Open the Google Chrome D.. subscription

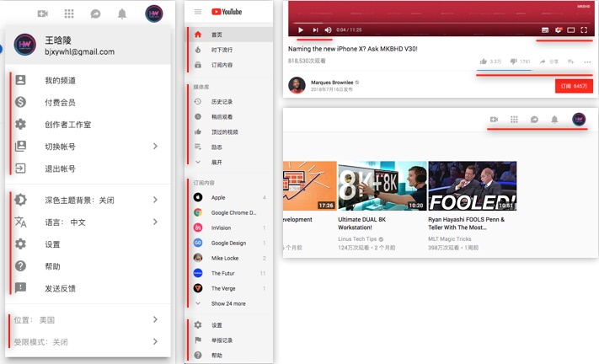tap(230, 212)
